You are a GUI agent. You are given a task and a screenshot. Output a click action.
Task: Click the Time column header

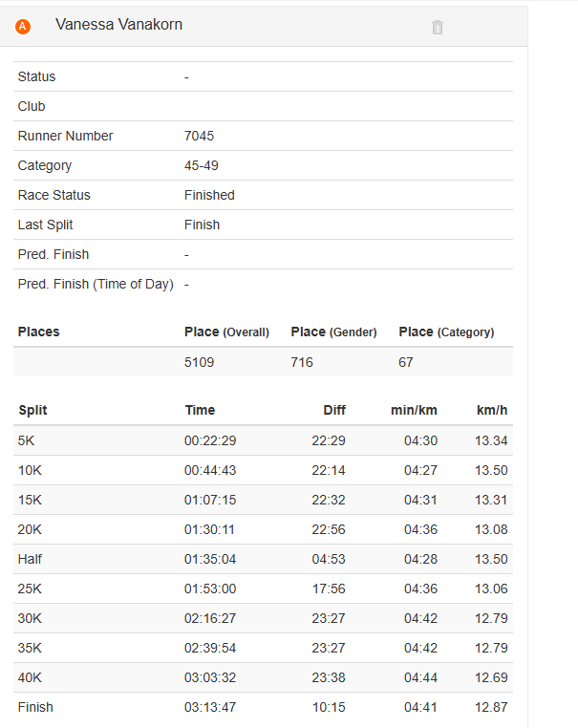(x=200, y=410)
